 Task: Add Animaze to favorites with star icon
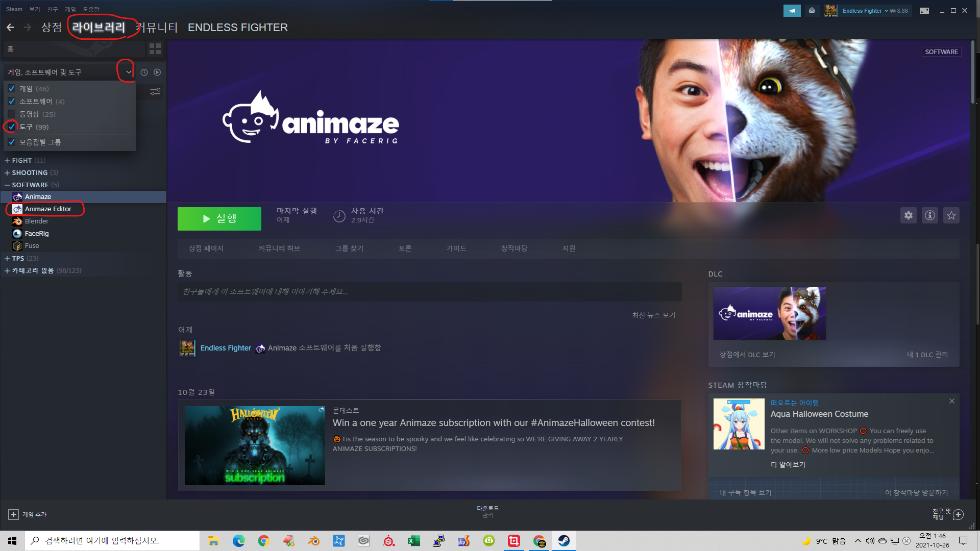pos(951,215)
